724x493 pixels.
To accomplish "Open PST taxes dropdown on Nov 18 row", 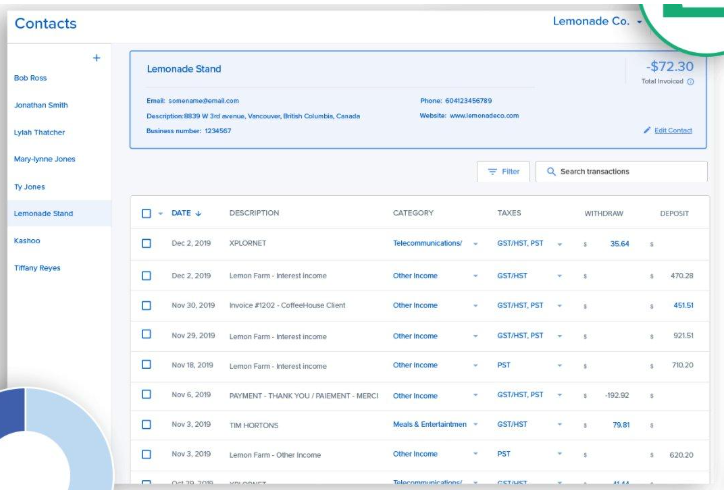I will point(559,365).
